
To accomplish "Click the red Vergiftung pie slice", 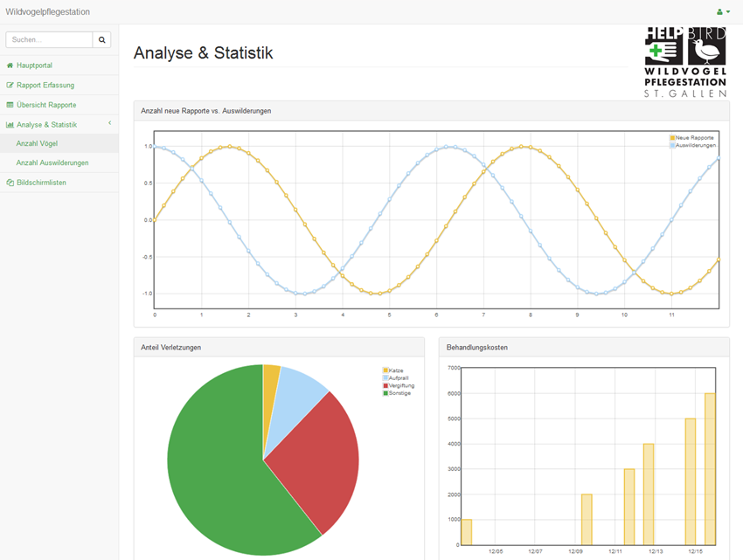I will coord(323,463).
